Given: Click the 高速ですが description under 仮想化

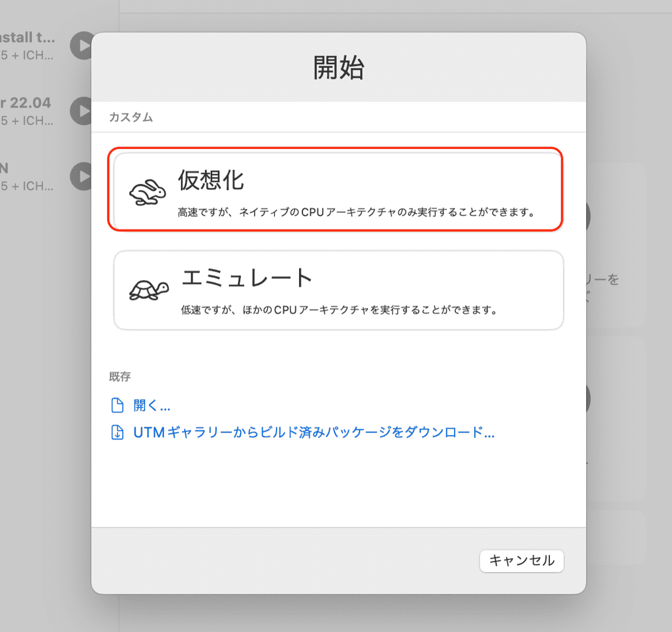Looking at the screenshot, I should point(357,212).
